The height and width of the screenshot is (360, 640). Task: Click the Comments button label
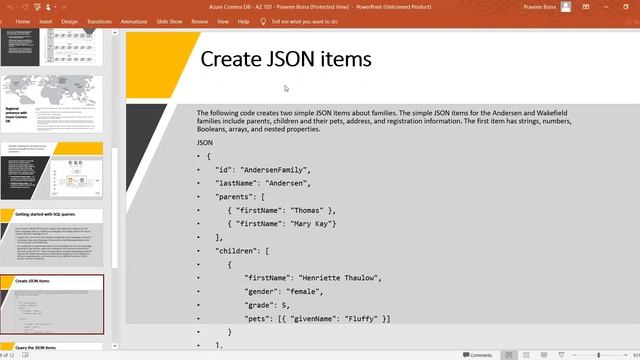[x=481, y=355]
